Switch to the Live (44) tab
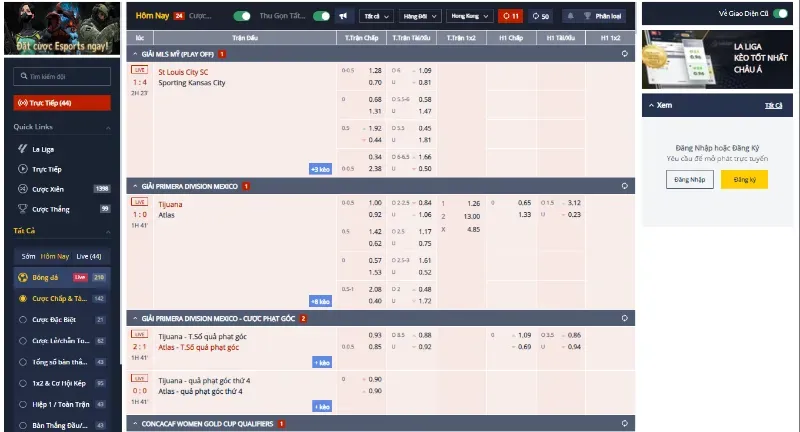This screenshot has width=800, height=432. pos(89,257)
